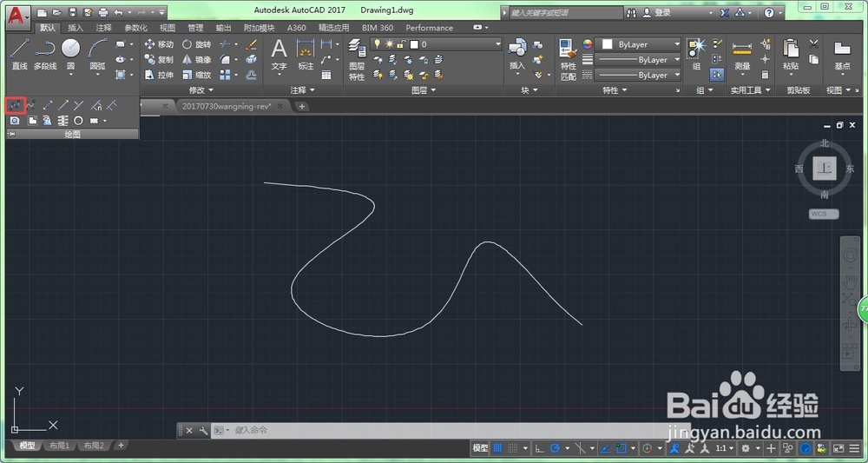Image resolution: width=868 pixels, height=463 pixels.
Task: Click the 缩放 (Scale) tool
Action: (x=196, y=75)
